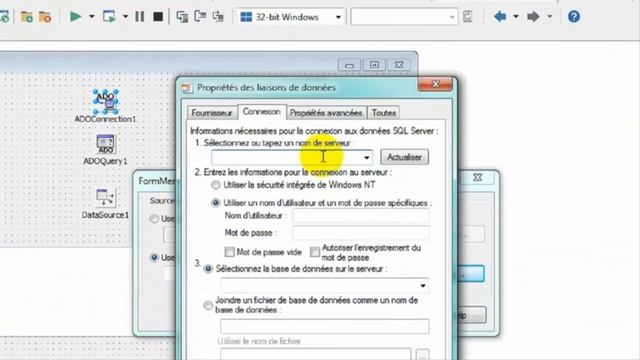Select second Use radio button in FormMer dialog

point(154,258)
